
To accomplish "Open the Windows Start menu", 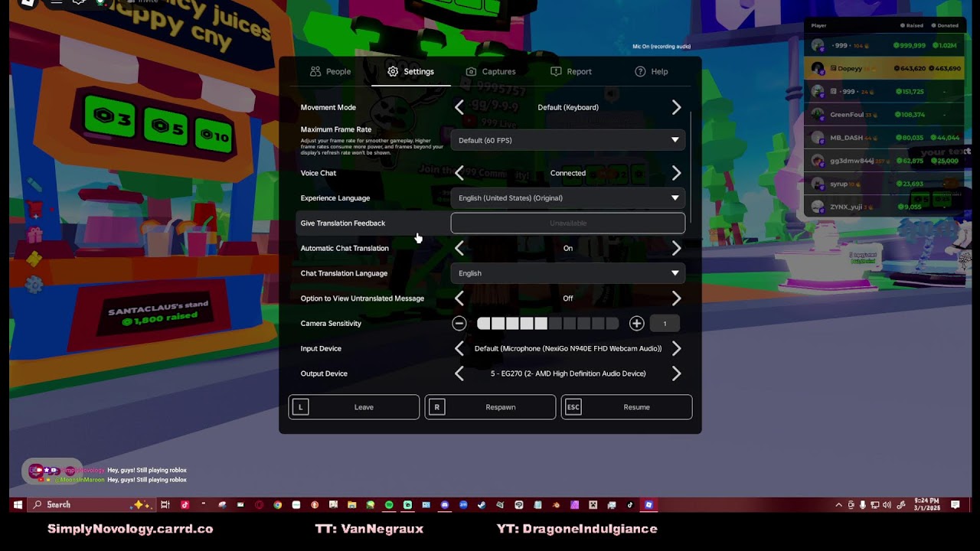I will (17, 505).
